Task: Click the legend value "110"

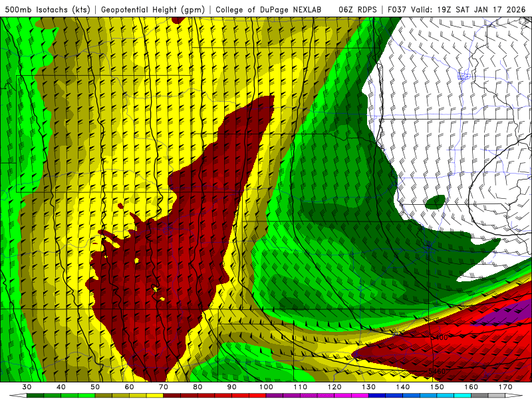Action: tap(301, 387)
